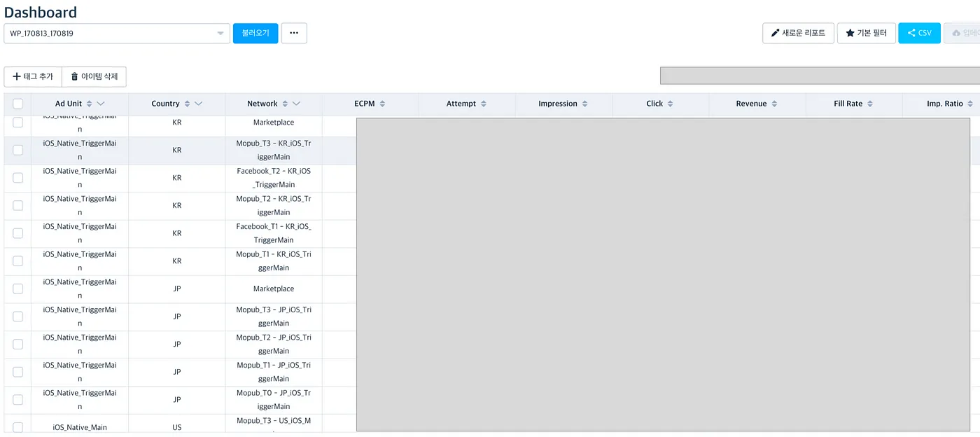
Task: Sort the table by Country
Action: [x=187, y=104]
